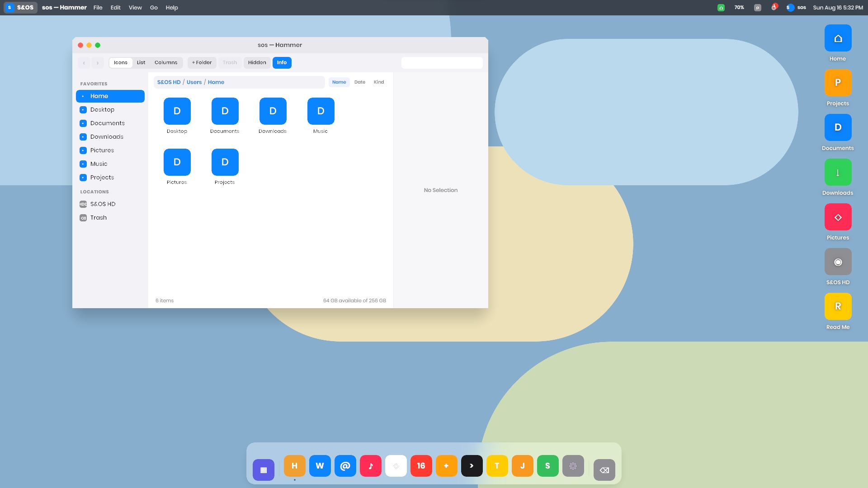Launch the music note app in dock

[370, 466]
